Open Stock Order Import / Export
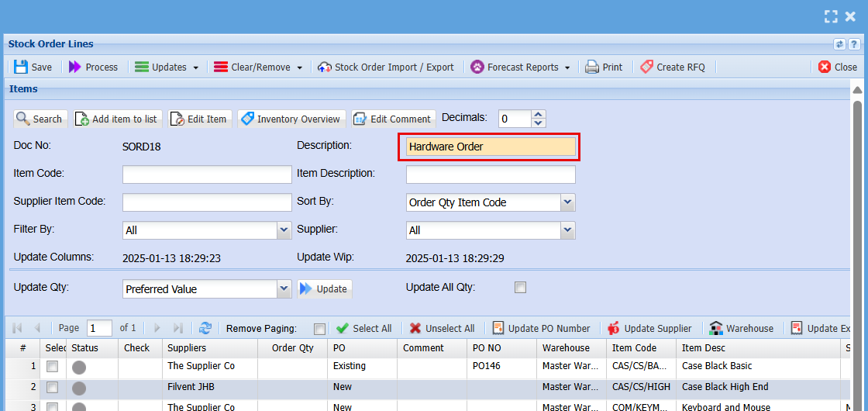Screen dimensions: 868x411 386,67
